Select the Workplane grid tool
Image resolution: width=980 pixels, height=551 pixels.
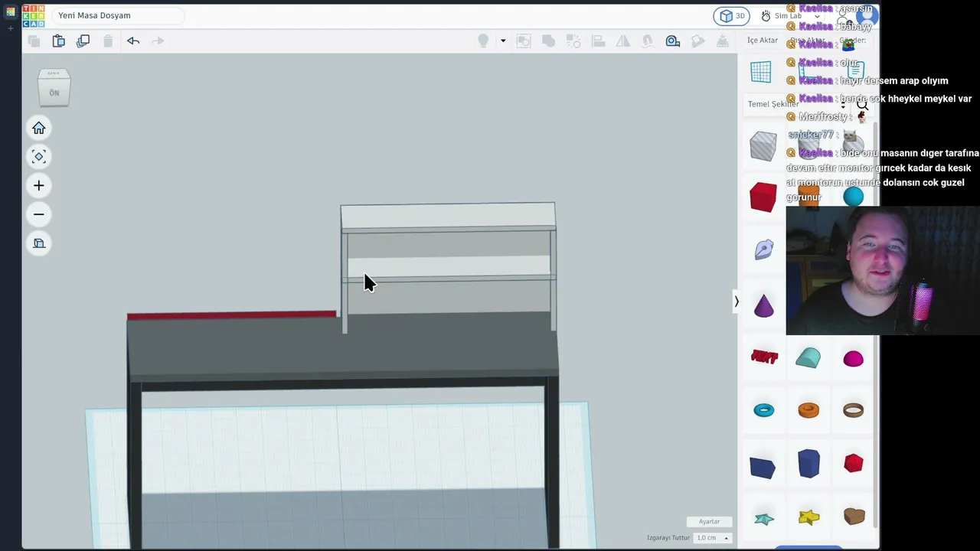tap(761, 72)
